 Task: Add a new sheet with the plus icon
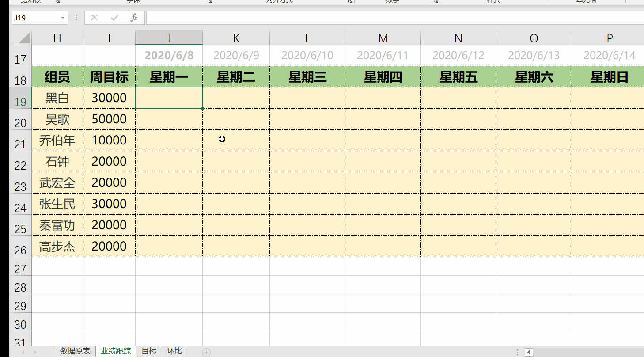(206, 352)
